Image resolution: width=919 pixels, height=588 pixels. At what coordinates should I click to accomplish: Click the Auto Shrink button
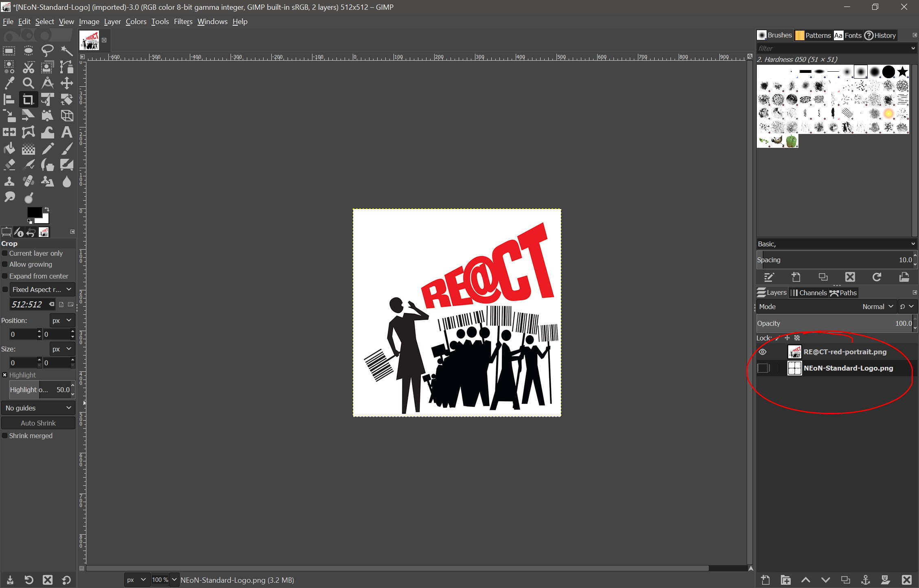point(38,423)
